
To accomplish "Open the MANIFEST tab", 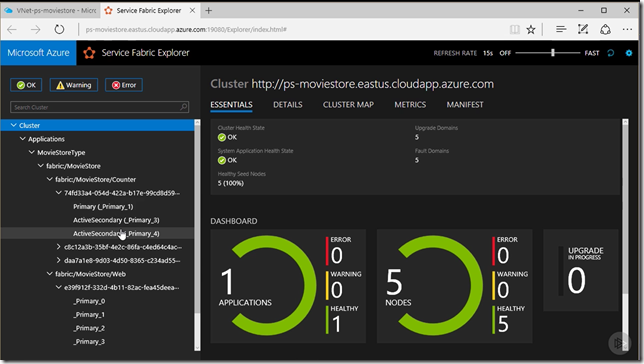I will [x=465, y=105].
